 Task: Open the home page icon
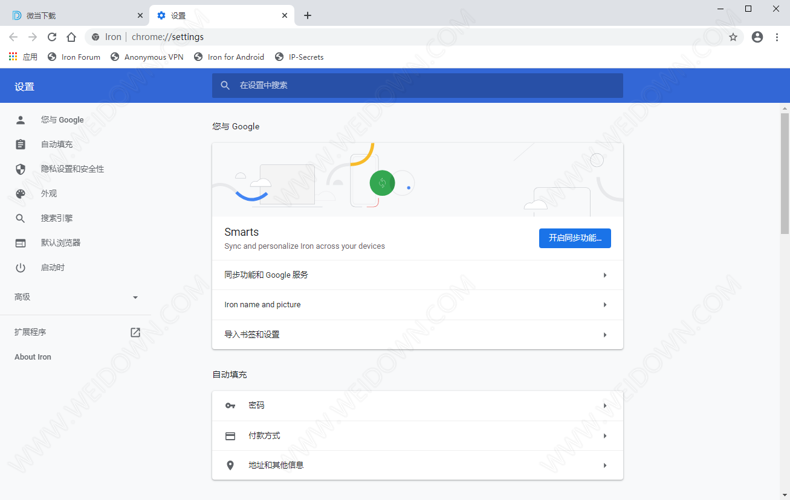71,37
